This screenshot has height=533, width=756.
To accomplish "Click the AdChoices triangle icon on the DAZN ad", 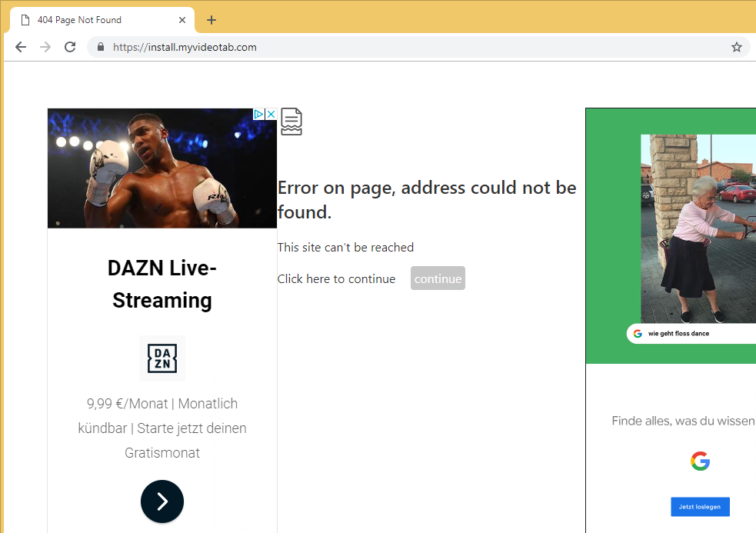I will (259, 114).
